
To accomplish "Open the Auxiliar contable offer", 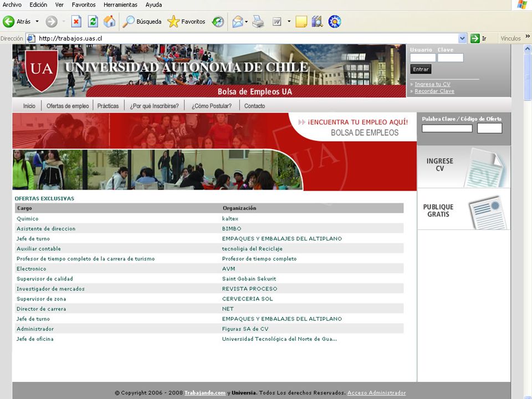I will point(39,249).
